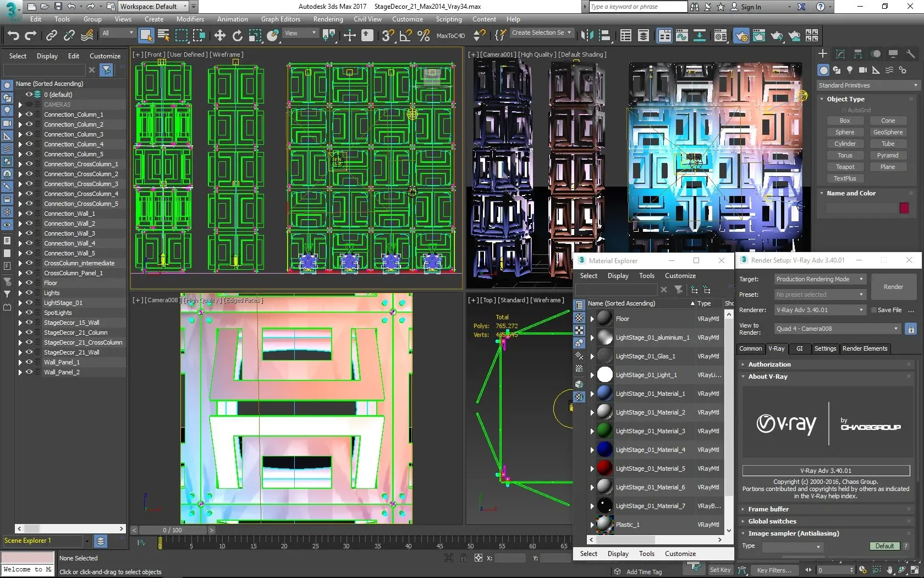This screenshot has width=924, height=578.
Task: Toggle the lock view button next to Quad 4 - Camera008
Action: pyautogui.click(x=911, y=329)
